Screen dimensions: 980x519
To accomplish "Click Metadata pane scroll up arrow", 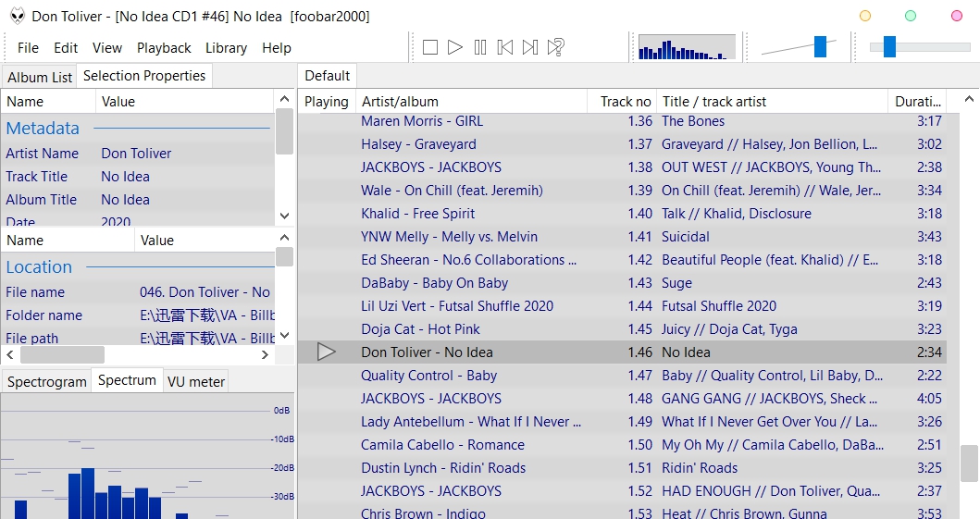I will 284,99.
